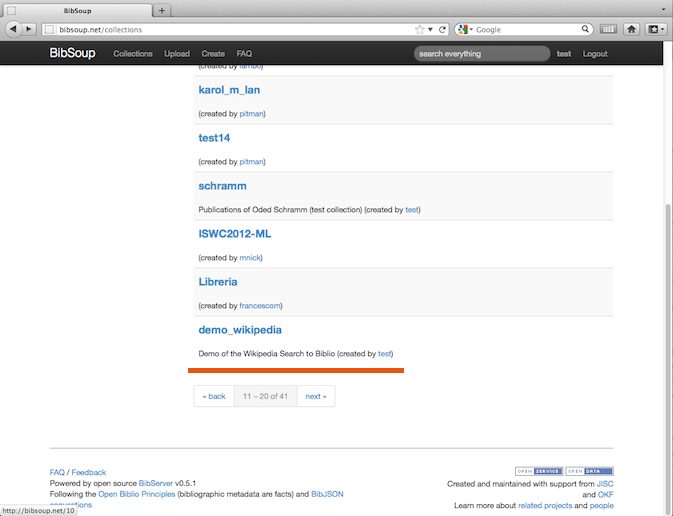The width and height of the screenshot is (673, 516).
Task: Open the tab list dropdown arrow
Action: coord(664,9)
